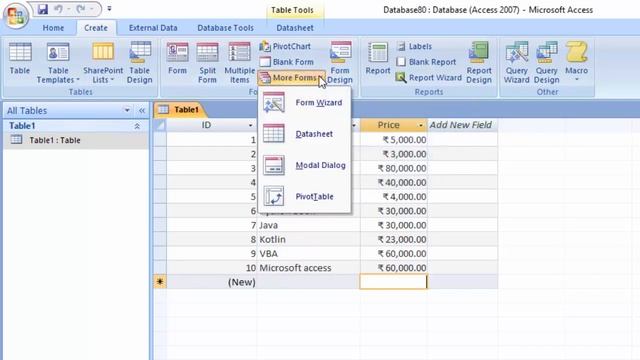Click the select-all corner of the datasheet
The height and width of the screenshot is (360, 640).
160,125
